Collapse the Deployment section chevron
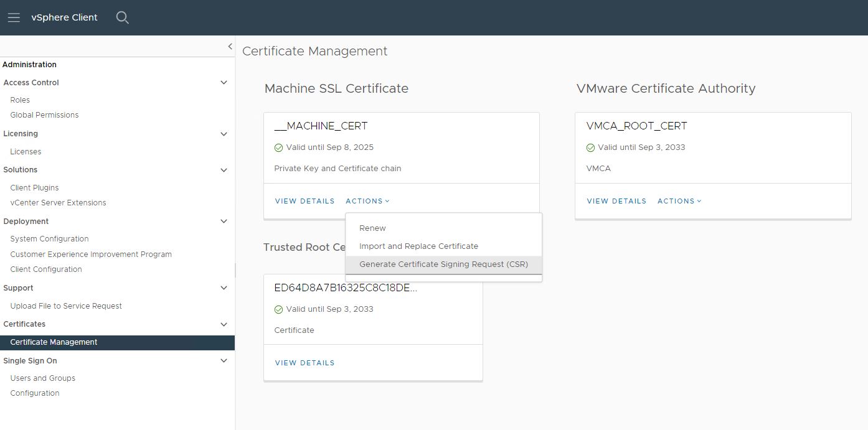This screenshot has height=430, width=868. tap(224, 221)
